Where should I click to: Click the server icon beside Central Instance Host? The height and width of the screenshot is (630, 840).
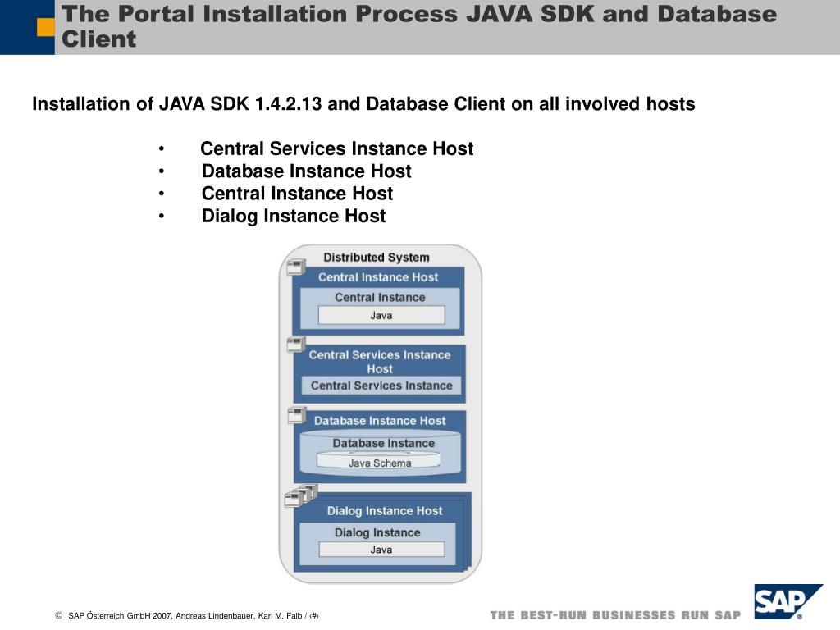tap(295, 267)
